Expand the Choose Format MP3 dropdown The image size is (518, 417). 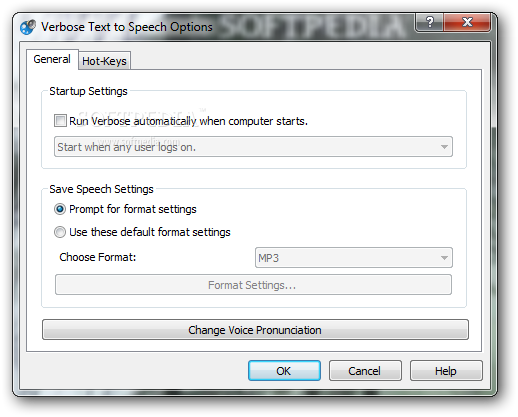tap(354, 258)
